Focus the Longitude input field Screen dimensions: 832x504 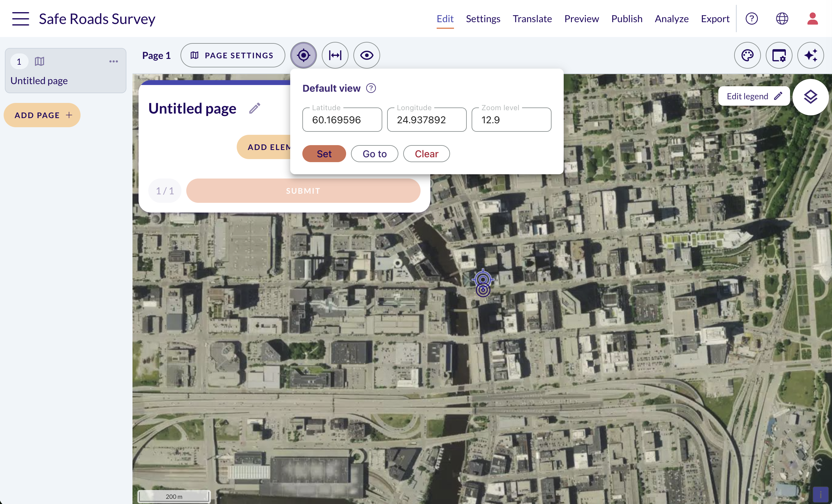pos(427,120)
